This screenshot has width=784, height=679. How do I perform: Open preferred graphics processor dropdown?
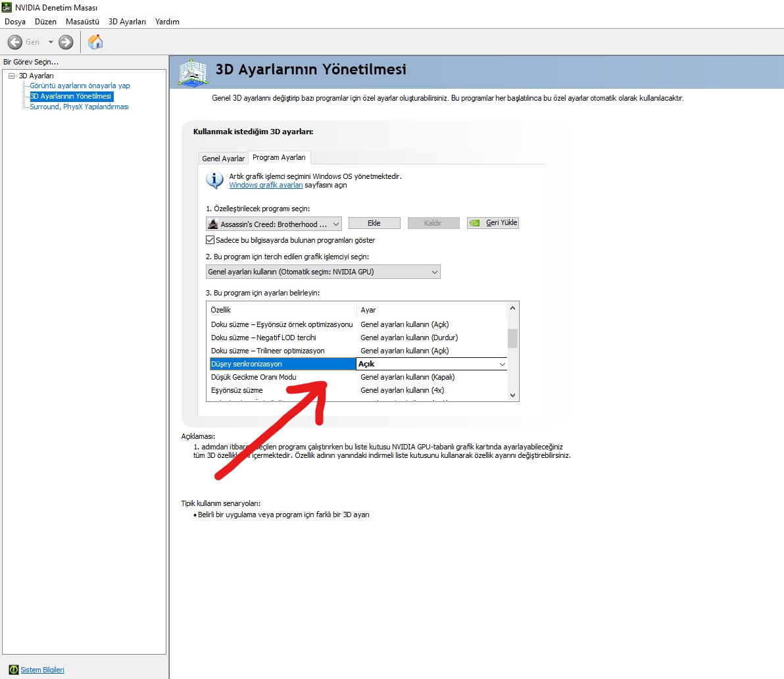pyautogui.click(x=323, y=272)
